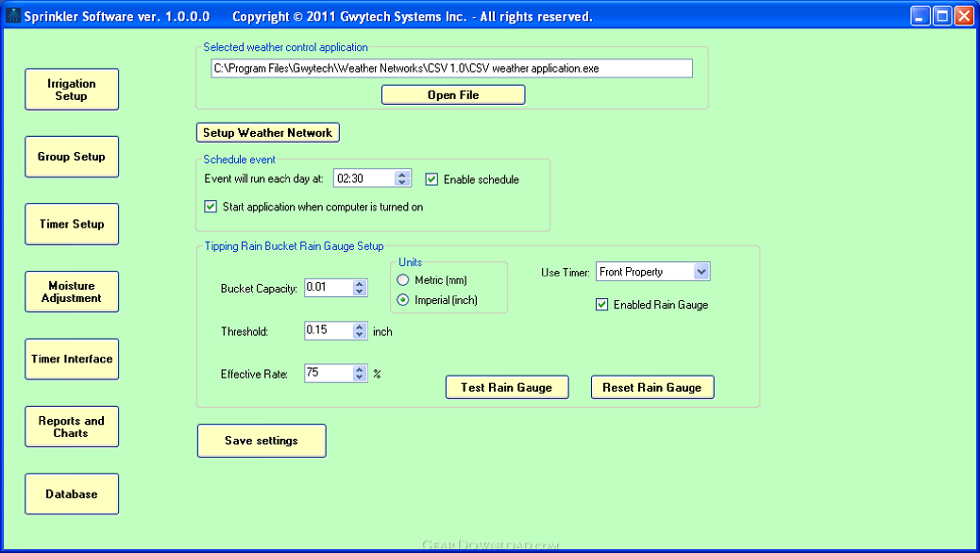Click the Effective Rate value field
Viewport: 980px width, 553px height.
coord(329,373)
